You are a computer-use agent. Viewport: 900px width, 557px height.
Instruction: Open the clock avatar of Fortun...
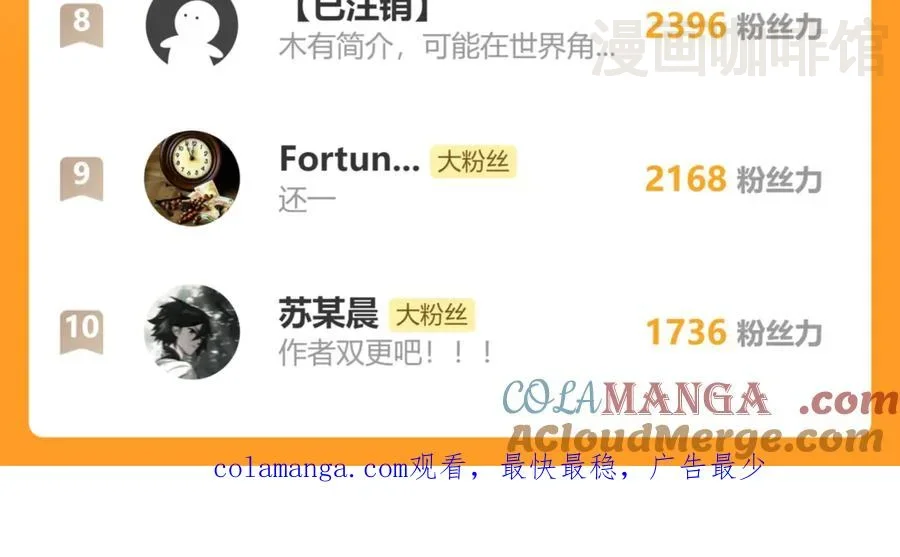192,179
